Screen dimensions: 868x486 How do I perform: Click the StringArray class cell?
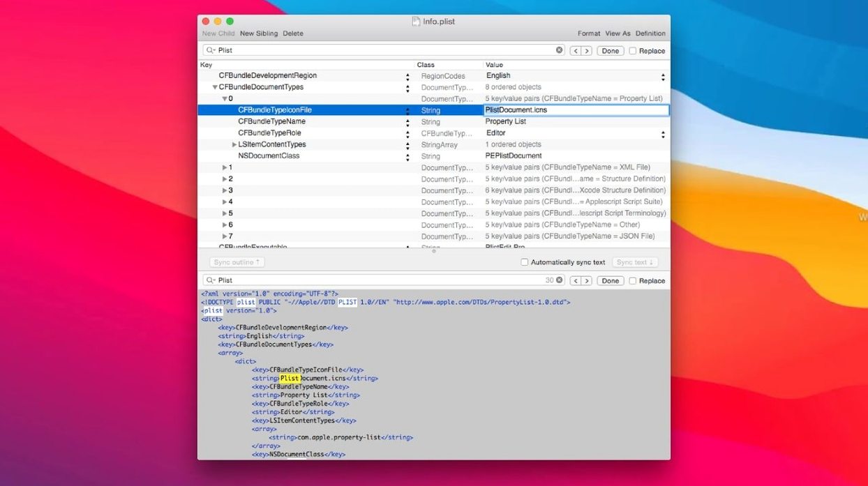tap(440, 145)
